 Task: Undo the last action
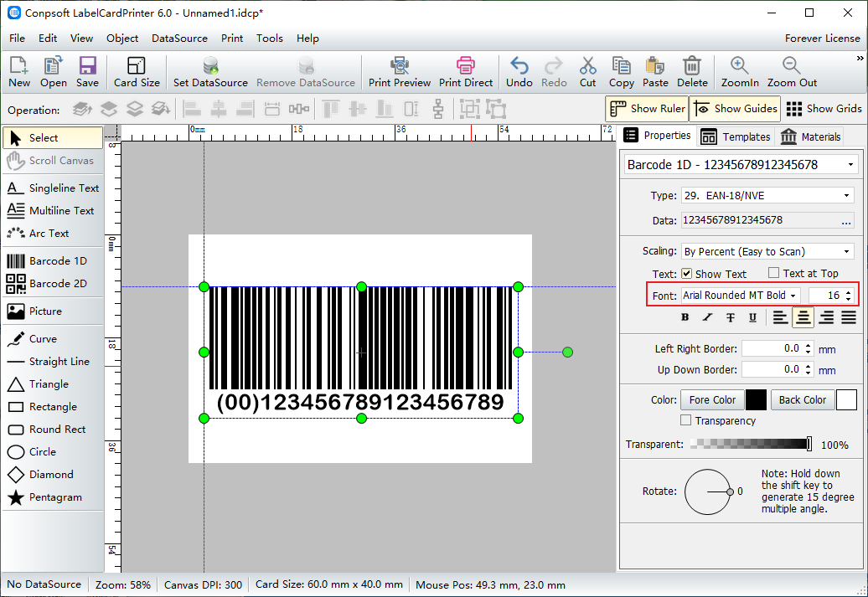[519, 72]
